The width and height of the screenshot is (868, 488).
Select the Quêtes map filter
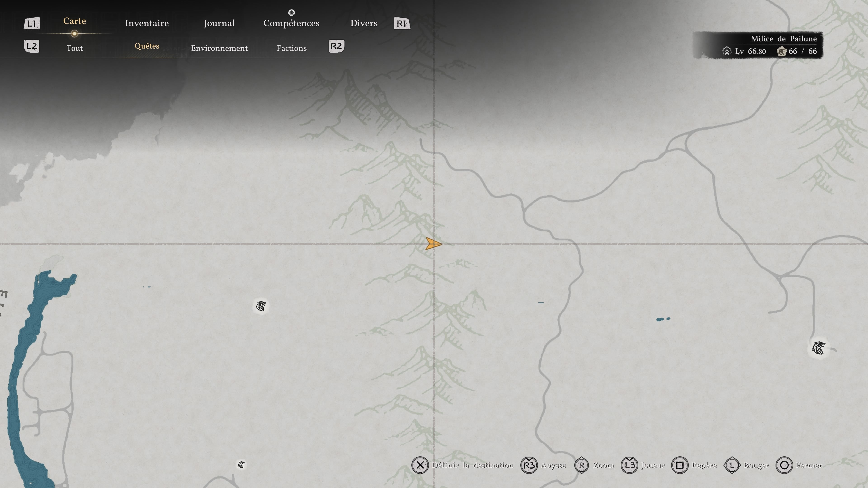pyautogui.click(x=147, y=46)
